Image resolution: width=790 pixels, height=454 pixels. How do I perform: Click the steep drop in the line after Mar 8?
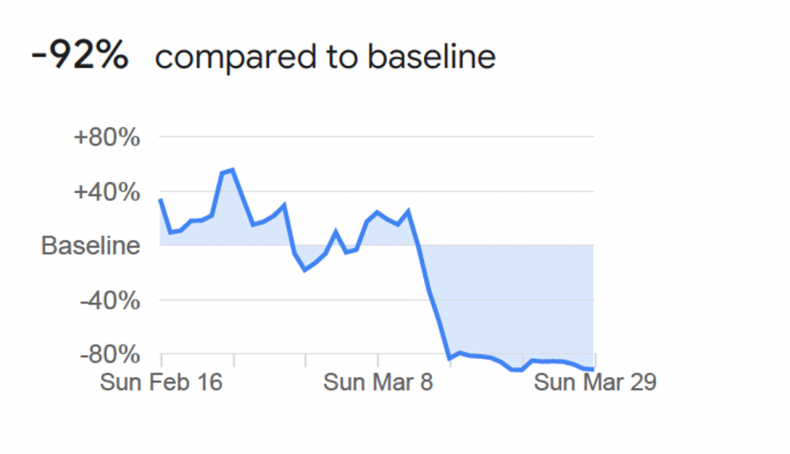[x=429, y=292]
